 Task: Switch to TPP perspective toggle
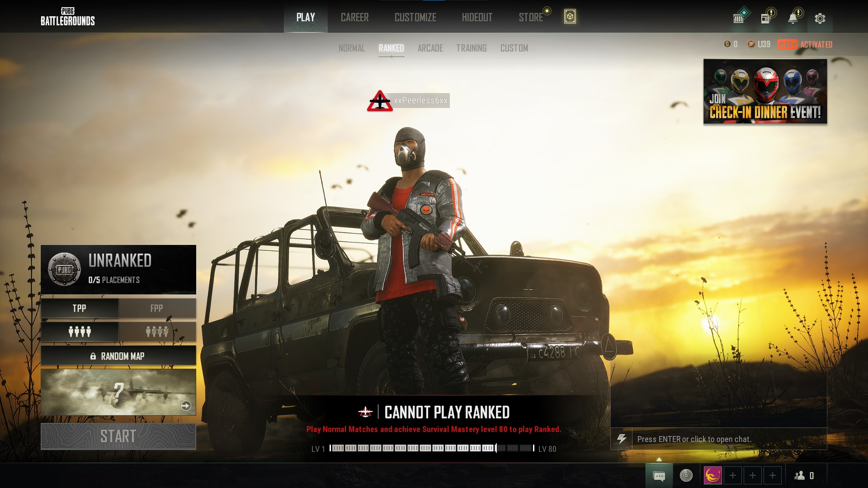click(x=78, y=307)
